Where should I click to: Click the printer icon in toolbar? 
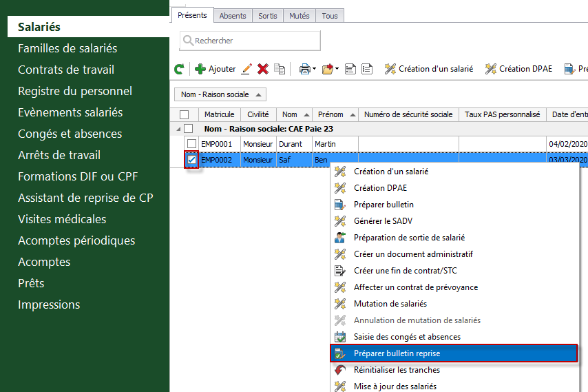click(304, 69)
